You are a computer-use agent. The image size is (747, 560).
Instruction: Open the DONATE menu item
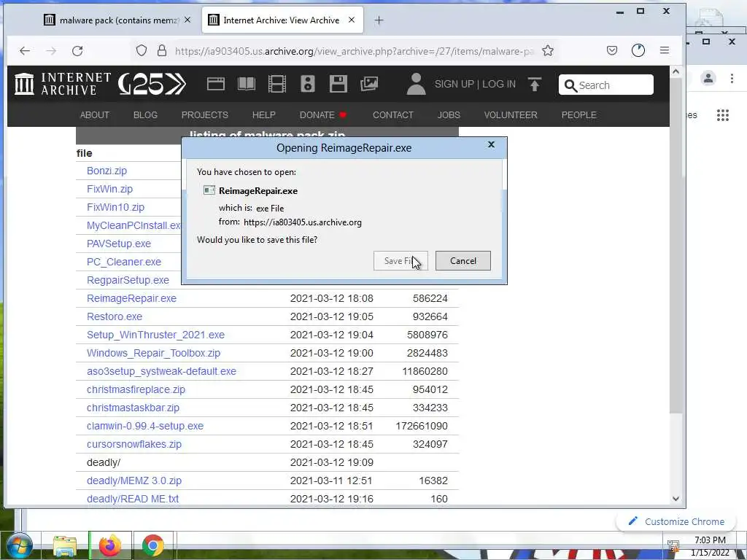322,114
